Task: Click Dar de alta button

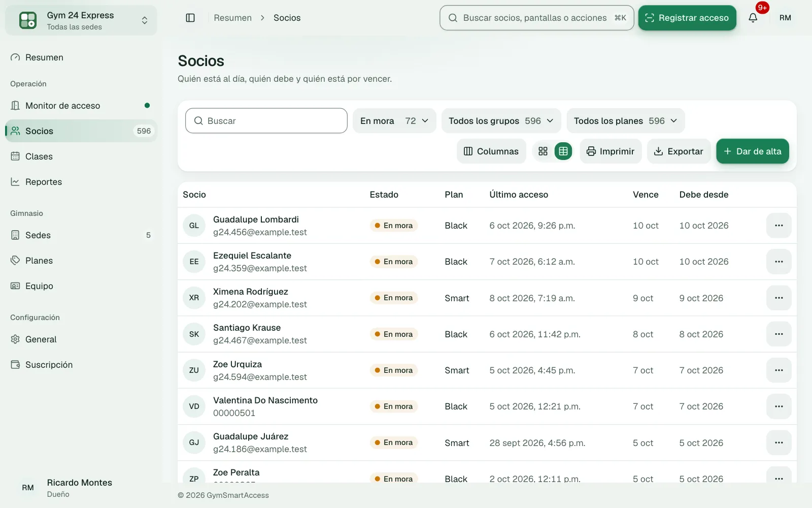Action: (x=753, y=151)
